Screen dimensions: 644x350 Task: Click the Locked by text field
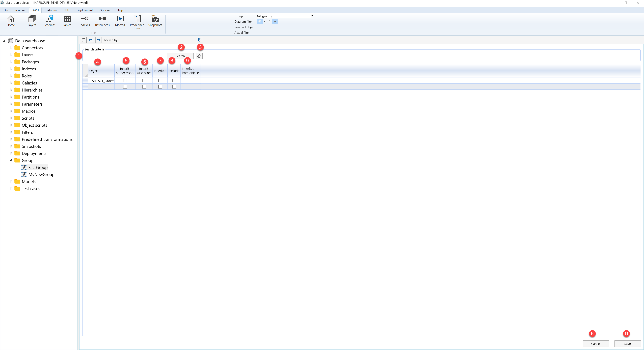click(x=157, y=40)
